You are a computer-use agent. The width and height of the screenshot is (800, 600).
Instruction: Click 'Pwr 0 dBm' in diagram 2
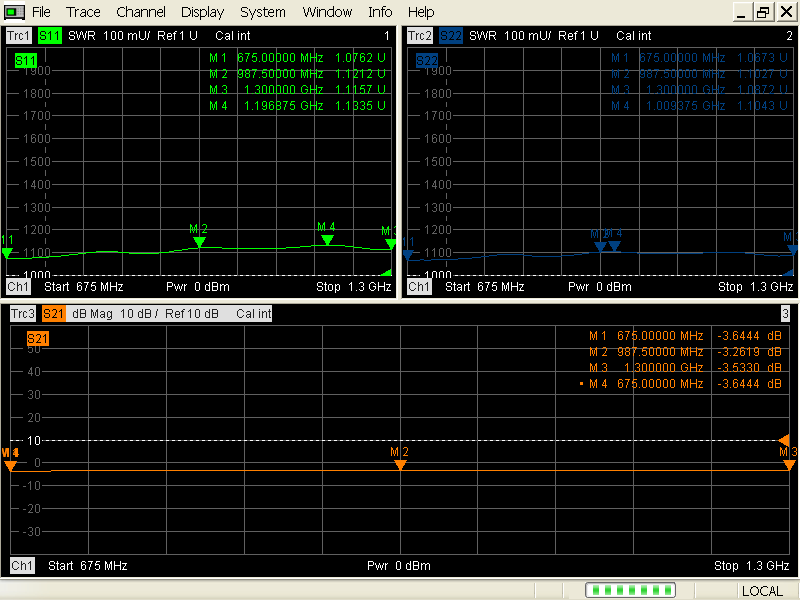(x=599, y=287)
